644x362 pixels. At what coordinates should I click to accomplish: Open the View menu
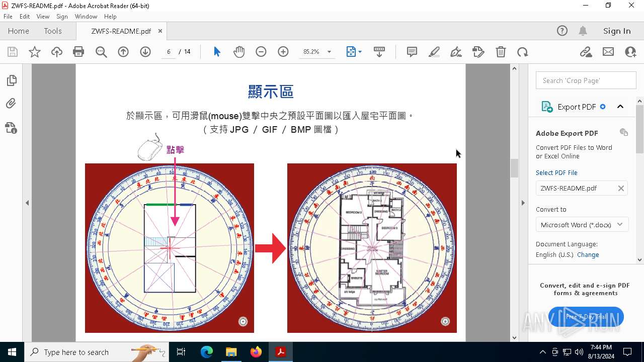pos(43,17)
